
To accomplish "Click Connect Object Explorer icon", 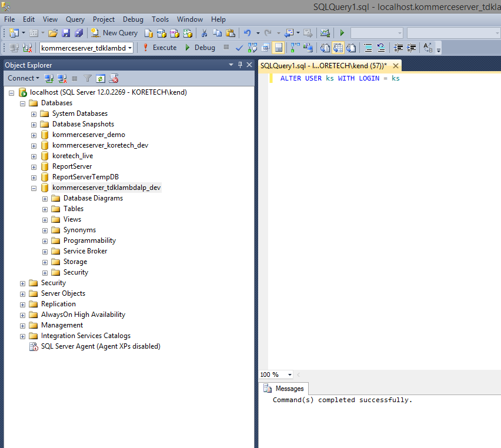I will point(49,78).
